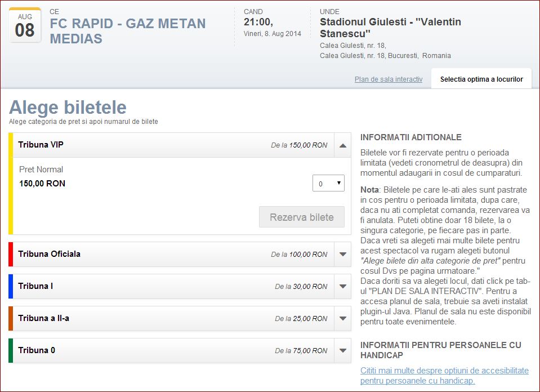Click the Alege biletele heading
The width and height of the screenshot is (540, 392).
(68, 107)
